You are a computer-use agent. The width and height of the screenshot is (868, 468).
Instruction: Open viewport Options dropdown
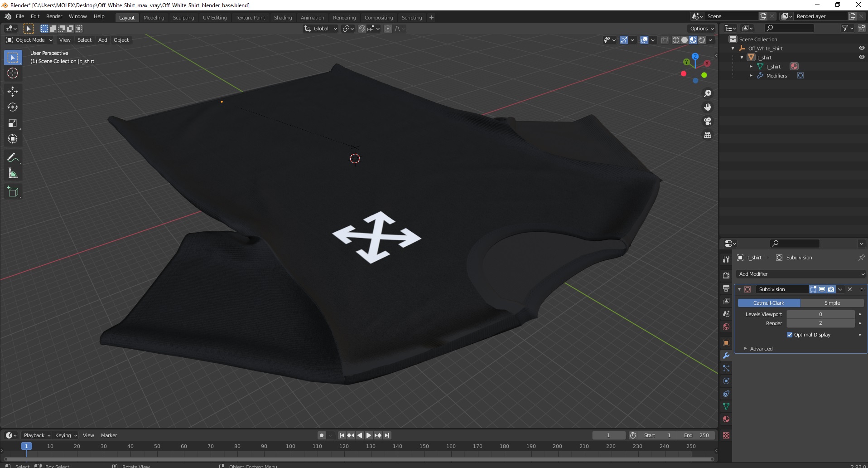click(702, 29)
